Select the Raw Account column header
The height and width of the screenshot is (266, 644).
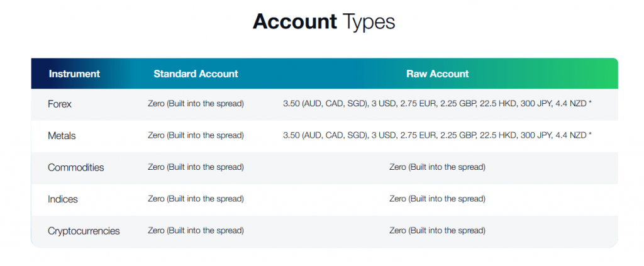click(x=437, y=74)
